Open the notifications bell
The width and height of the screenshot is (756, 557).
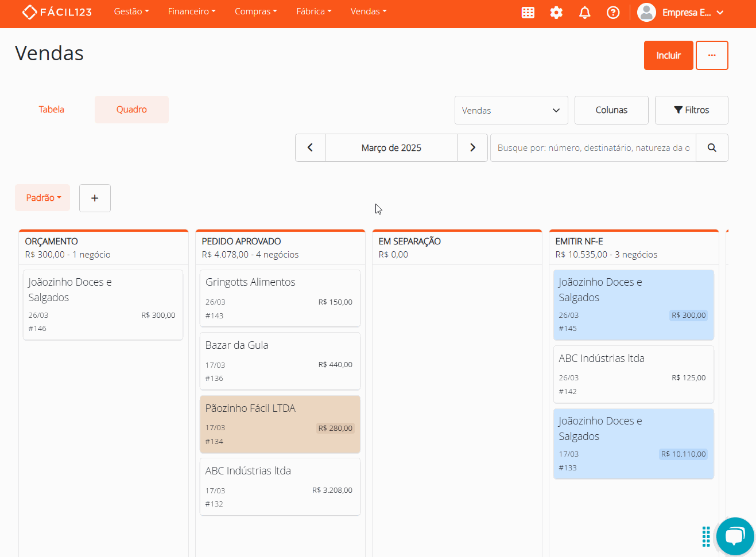click(x=585, y=13)
